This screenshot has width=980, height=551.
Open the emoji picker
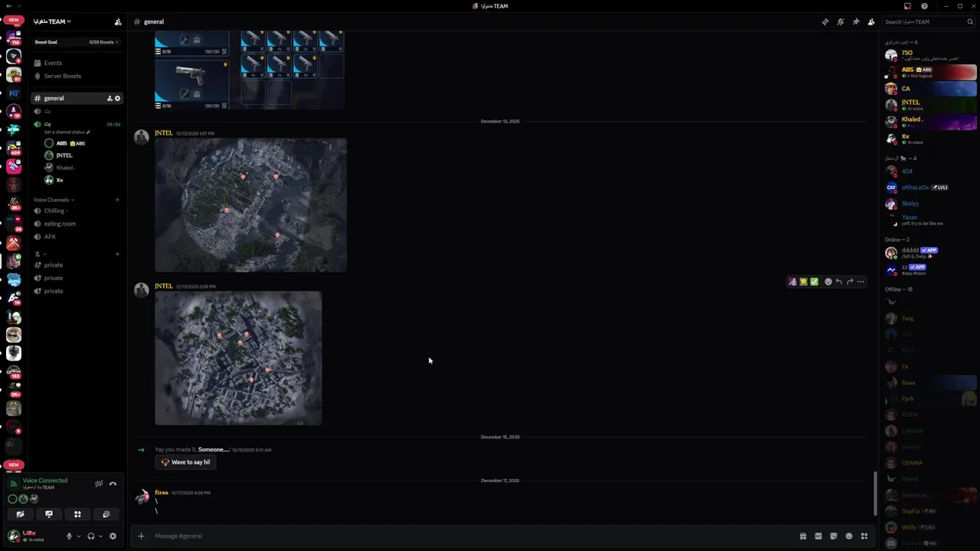tap(848, 536)
